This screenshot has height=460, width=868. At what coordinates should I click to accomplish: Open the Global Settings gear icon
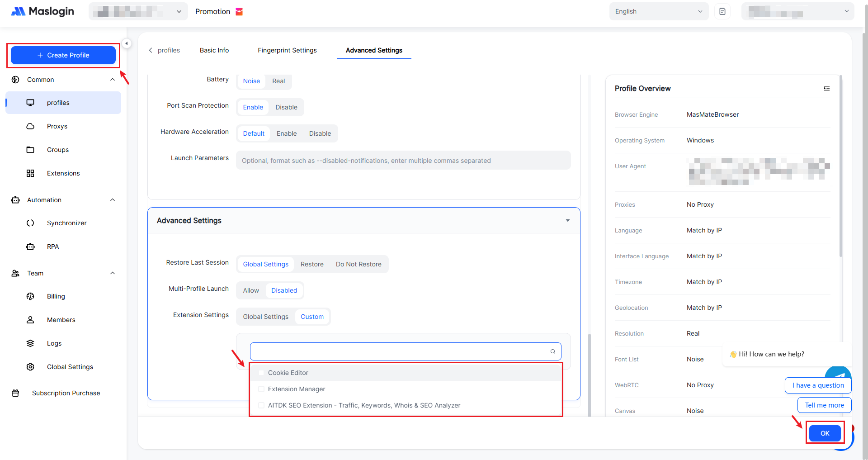point(30,367)
